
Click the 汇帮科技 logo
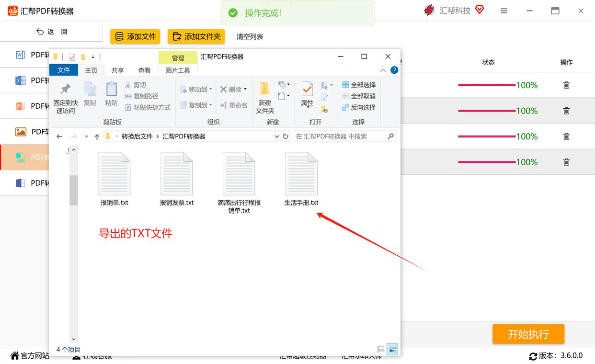[429, 10]
